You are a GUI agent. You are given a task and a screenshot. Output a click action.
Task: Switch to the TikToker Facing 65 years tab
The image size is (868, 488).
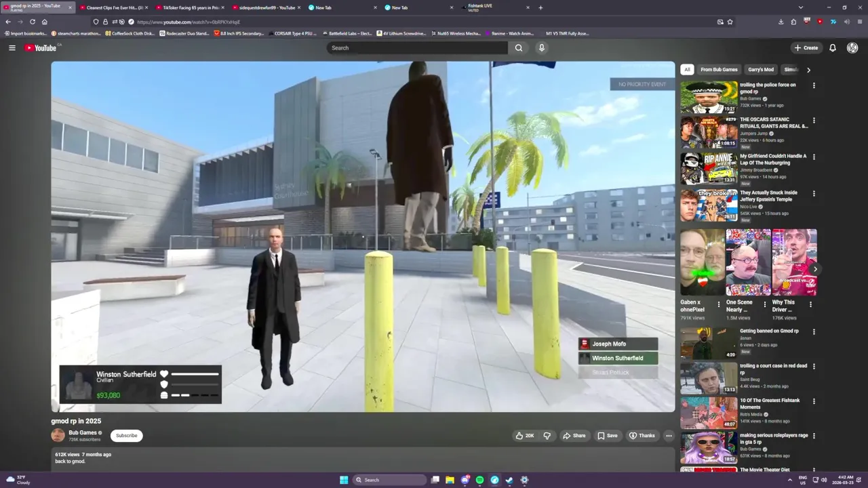[189, 7]
